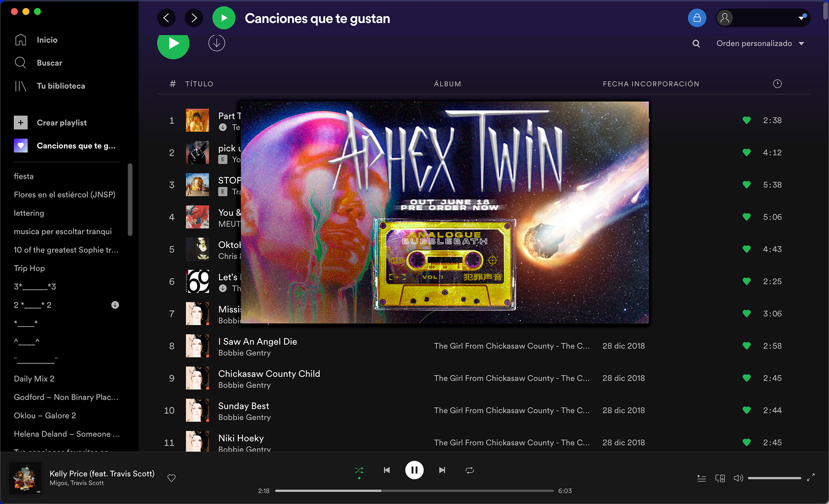The image size is (829, 504).
Task: Seek within the song progress bar
Action: click(x=414, y=491)
